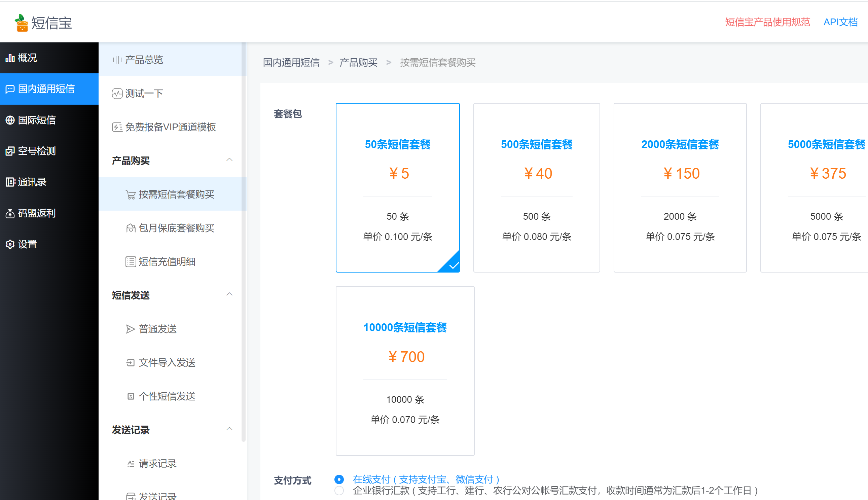
Task: Open the API文档 link
Action: [840, 22]
